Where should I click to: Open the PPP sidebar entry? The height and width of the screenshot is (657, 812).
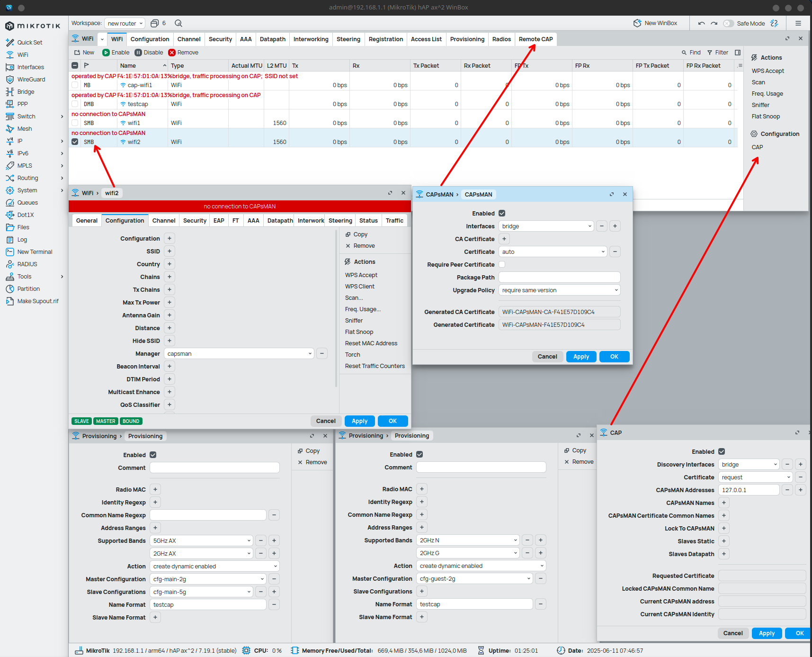(x=22, y=104)
